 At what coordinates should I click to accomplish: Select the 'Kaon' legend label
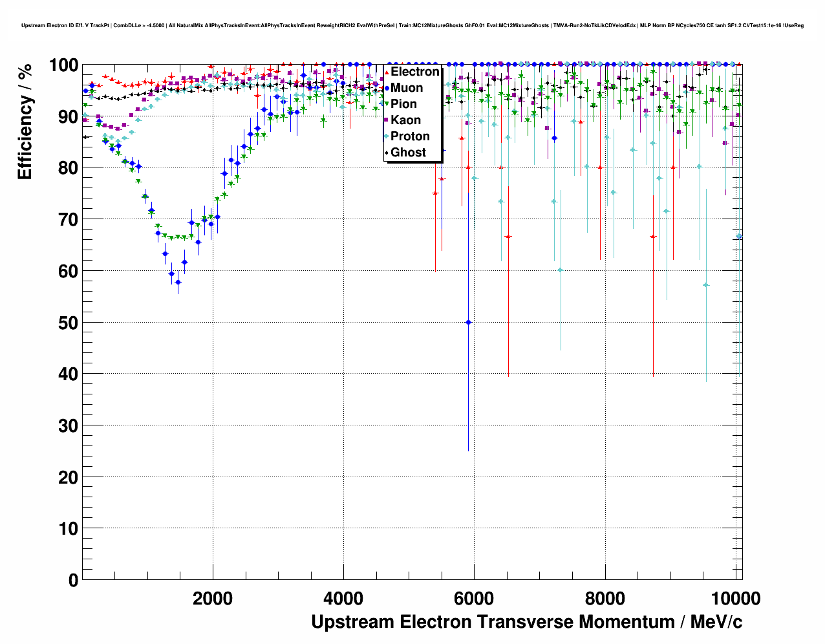(405, 120)
